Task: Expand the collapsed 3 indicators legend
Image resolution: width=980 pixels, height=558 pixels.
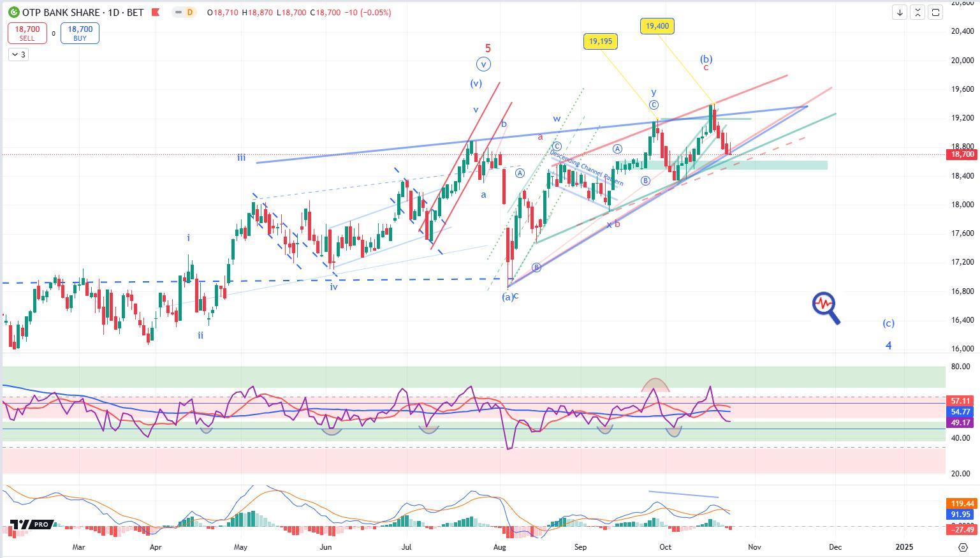Action: point(18,55)
